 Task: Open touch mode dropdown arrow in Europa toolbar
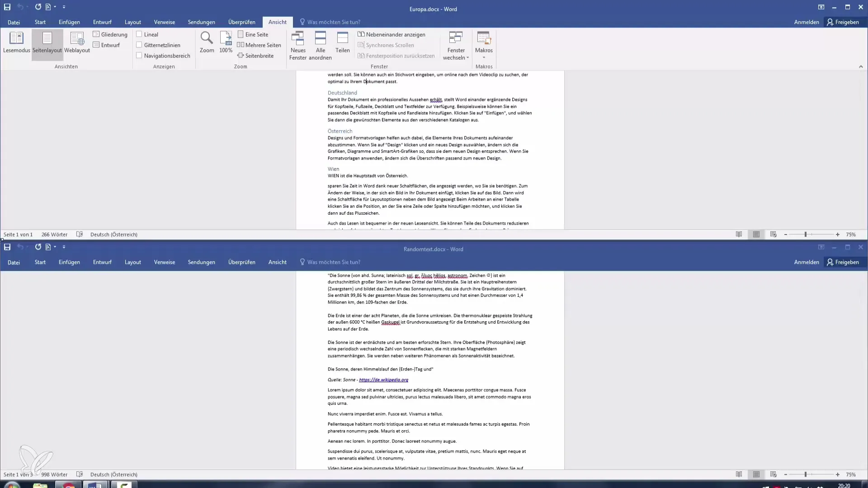click(x=55, y=7)
